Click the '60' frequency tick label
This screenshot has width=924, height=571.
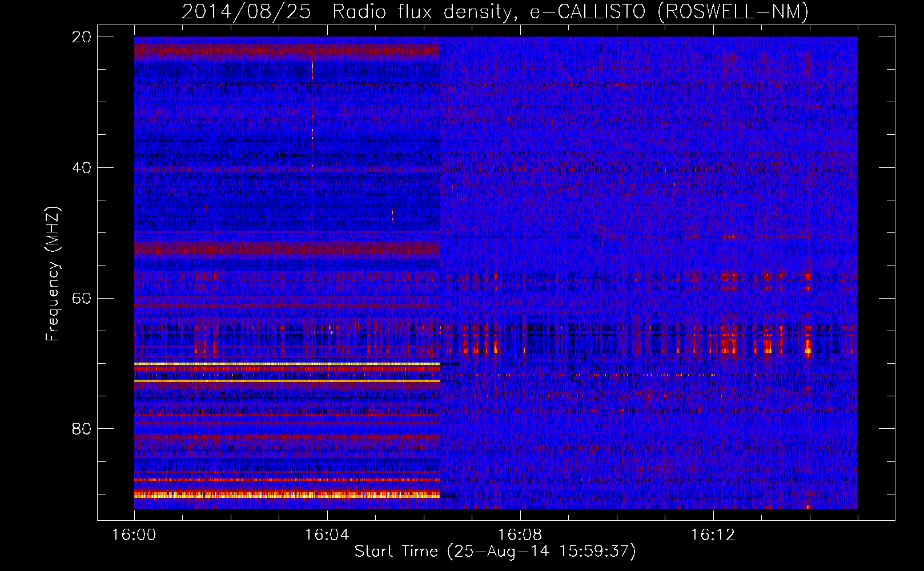point(82,298)
